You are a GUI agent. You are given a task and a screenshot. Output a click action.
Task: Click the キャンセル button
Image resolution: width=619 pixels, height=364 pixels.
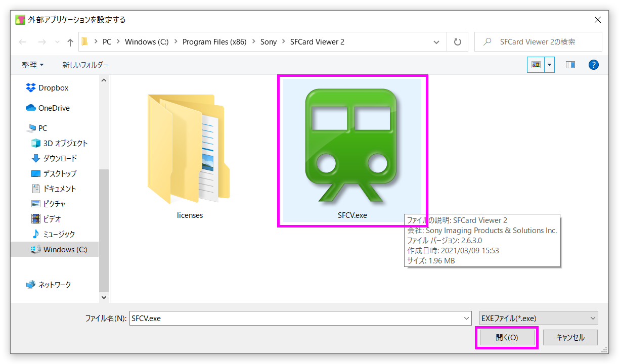(570, 337)
